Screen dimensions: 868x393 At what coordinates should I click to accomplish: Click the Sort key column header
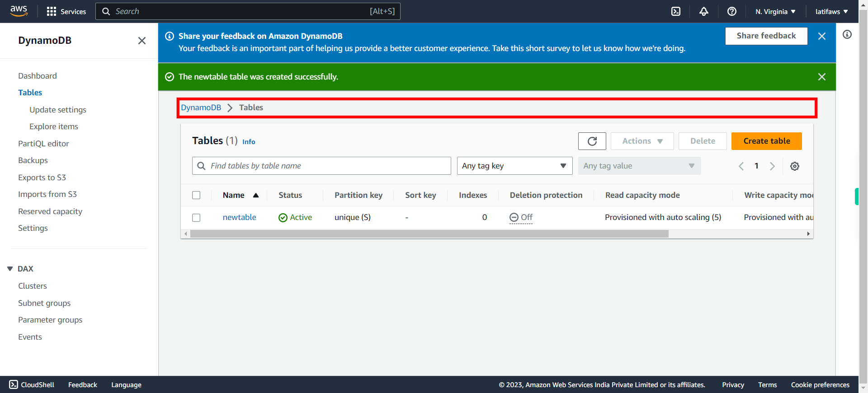(x=420, y=195)
